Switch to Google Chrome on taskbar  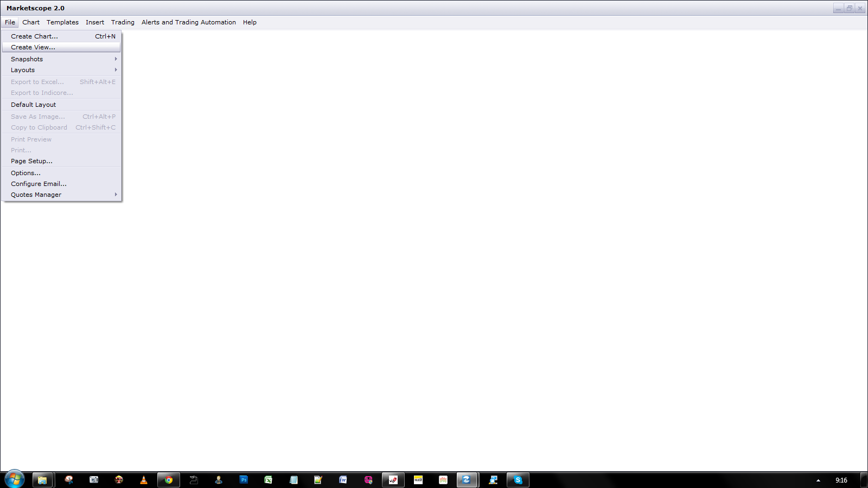pos(169,480)
